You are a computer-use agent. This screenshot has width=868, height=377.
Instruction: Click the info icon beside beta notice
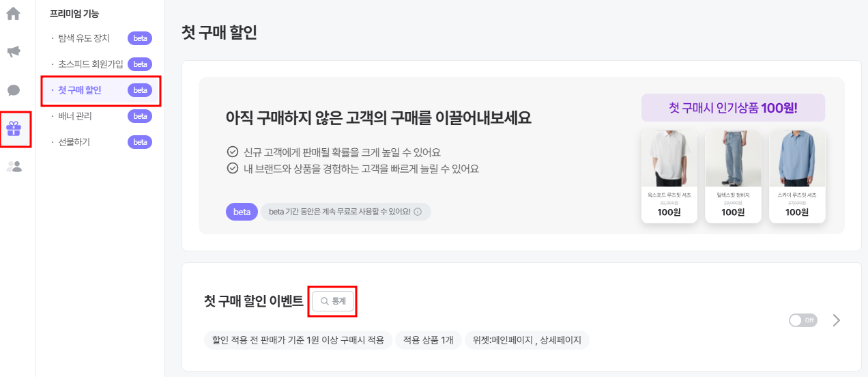(x=418, y=212)
